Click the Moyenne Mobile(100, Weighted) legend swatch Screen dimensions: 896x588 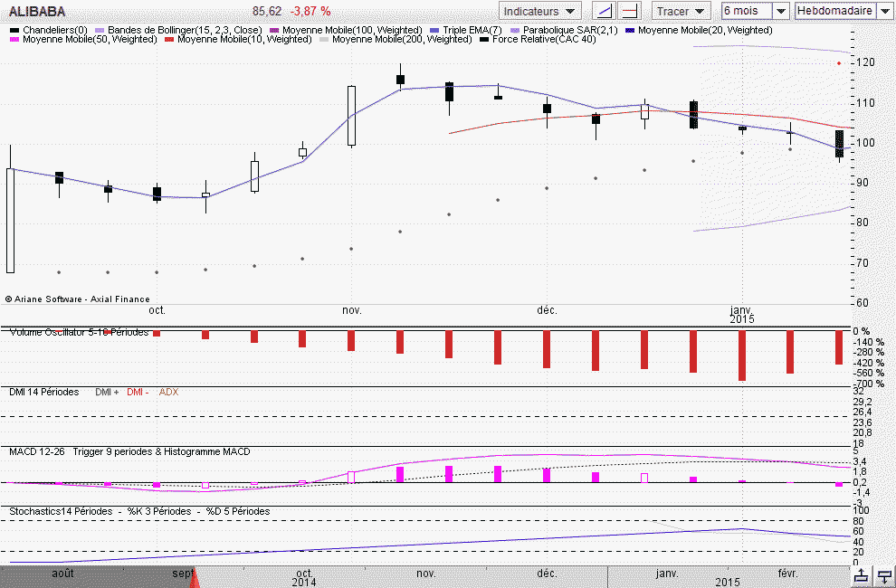point(273,30)
